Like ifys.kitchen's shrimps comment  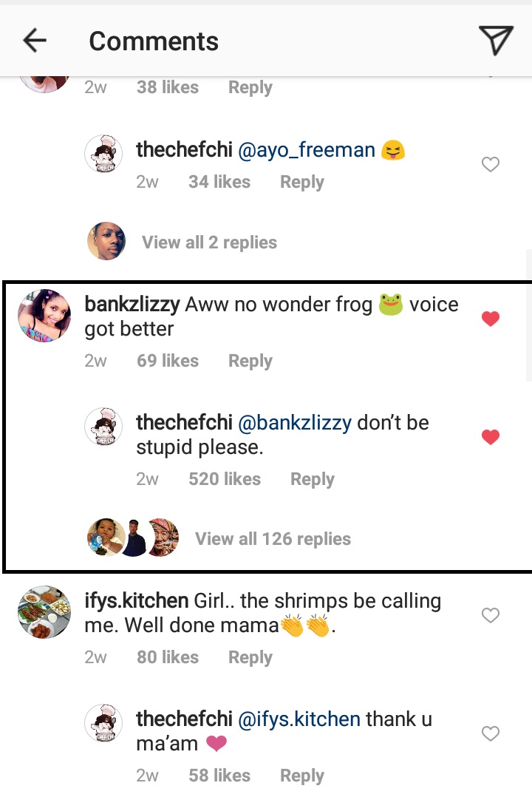[491, 615]
